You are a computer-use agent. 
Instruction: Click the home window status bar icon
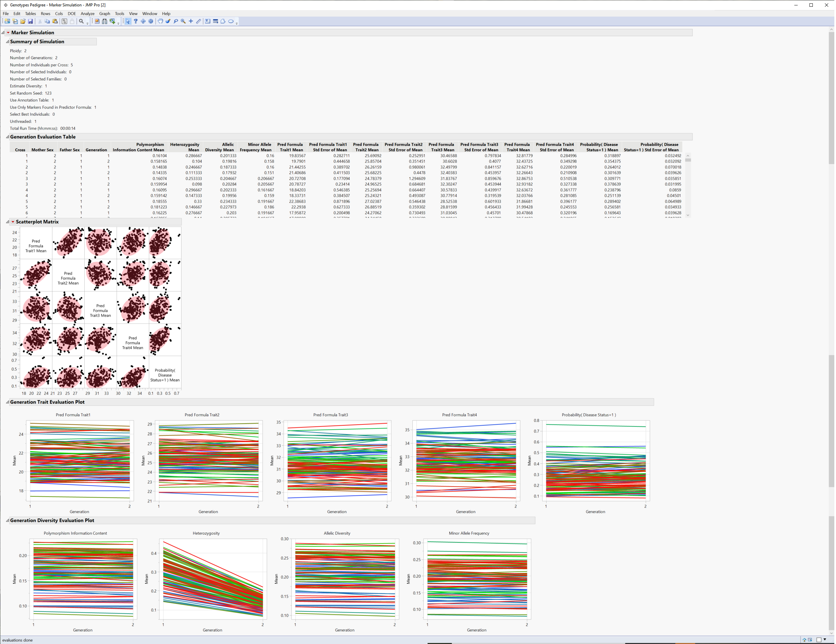point(804,640)
